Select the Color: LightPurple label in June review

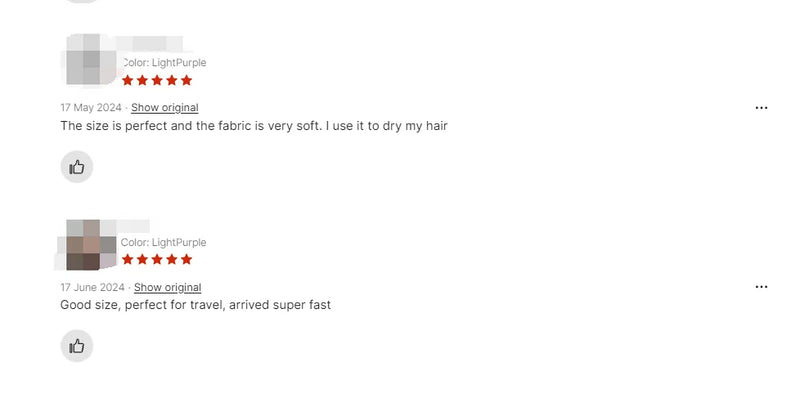(x=163, y=242)
